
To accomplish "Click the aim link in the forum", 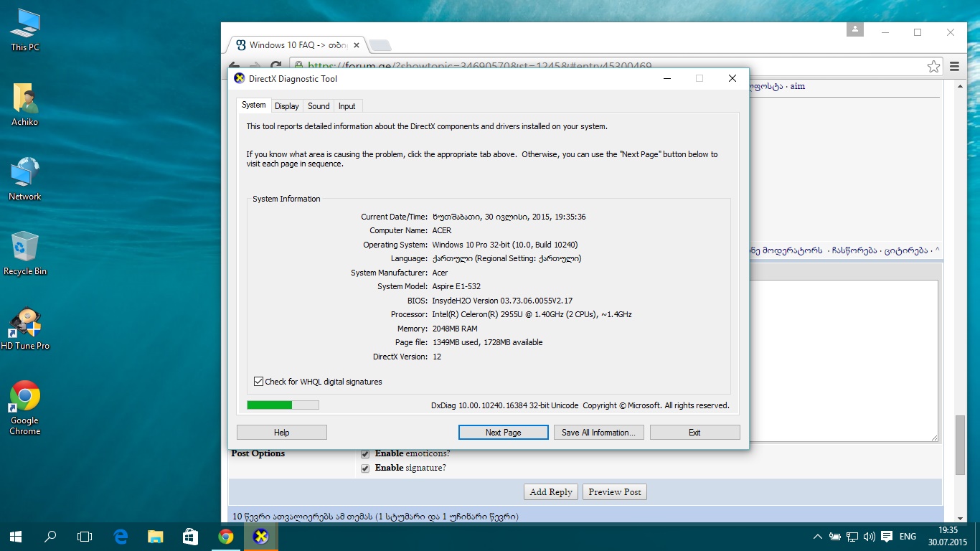I will coord(798,86).
